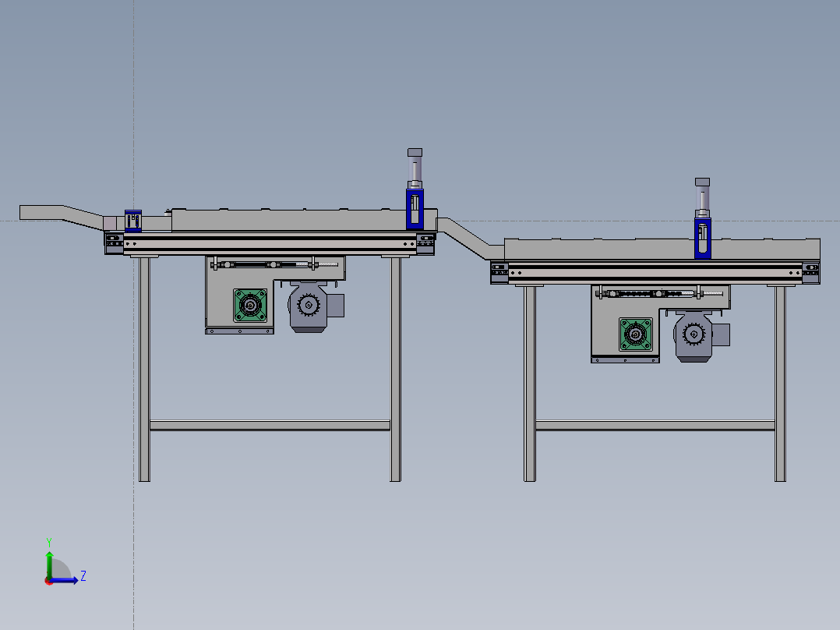Screen dimensions: 840x630
Task: Pick the right leg of left conveyor
Action: 395,370
